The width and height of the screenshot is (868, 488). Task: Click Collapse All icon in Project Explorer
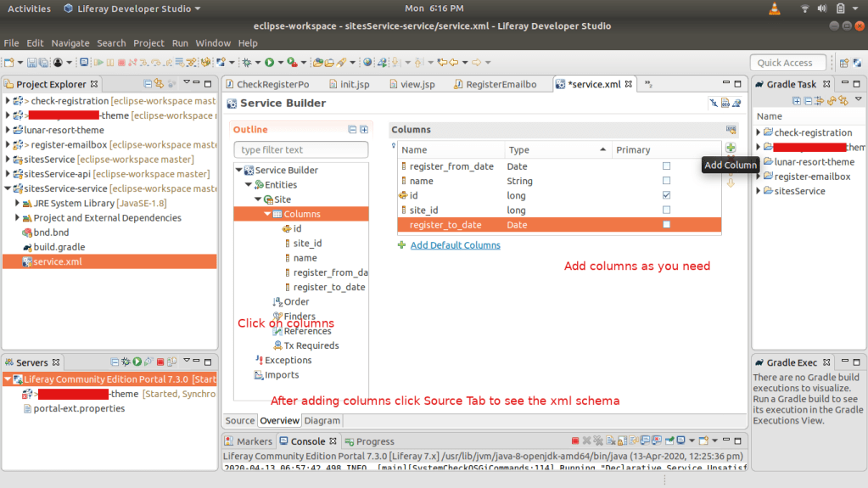(148, 84)
